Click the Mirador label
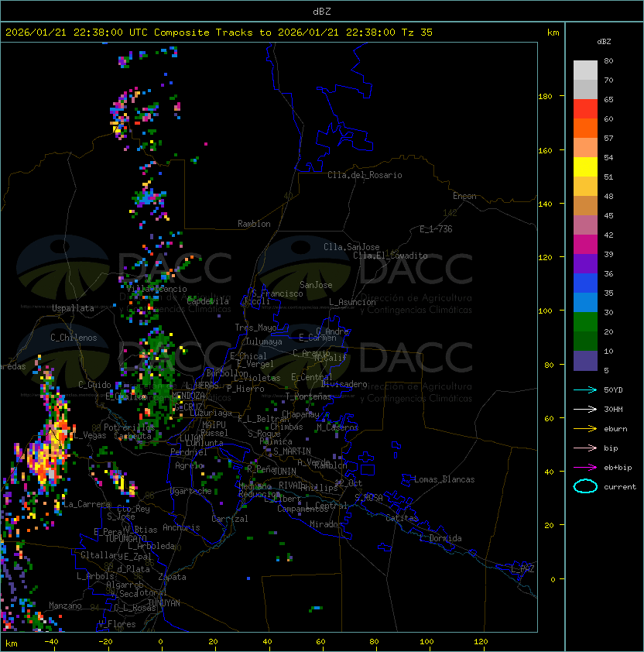This screenshot has width=644, height=652. pyautogui.click(x=326, y=524)
